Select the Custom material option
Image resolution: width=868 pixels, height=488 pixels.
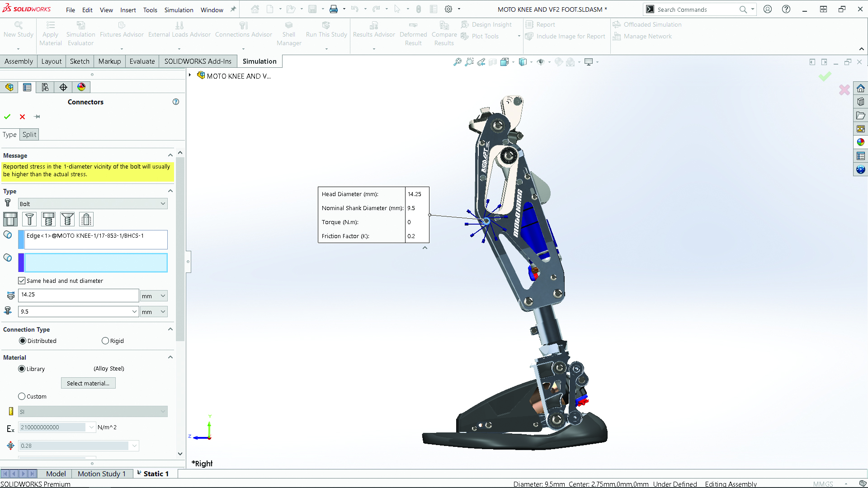pos(22,396)
